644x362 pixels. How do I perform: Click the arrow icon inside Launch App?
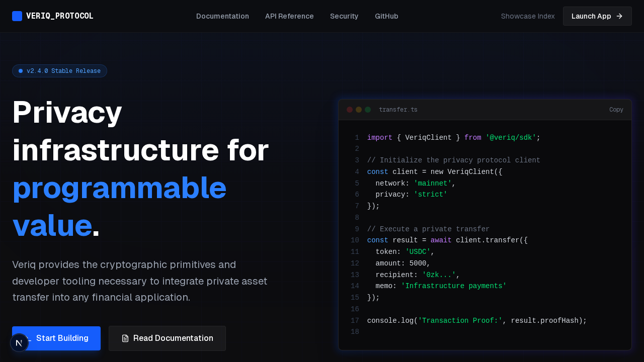tap(620, 16)
